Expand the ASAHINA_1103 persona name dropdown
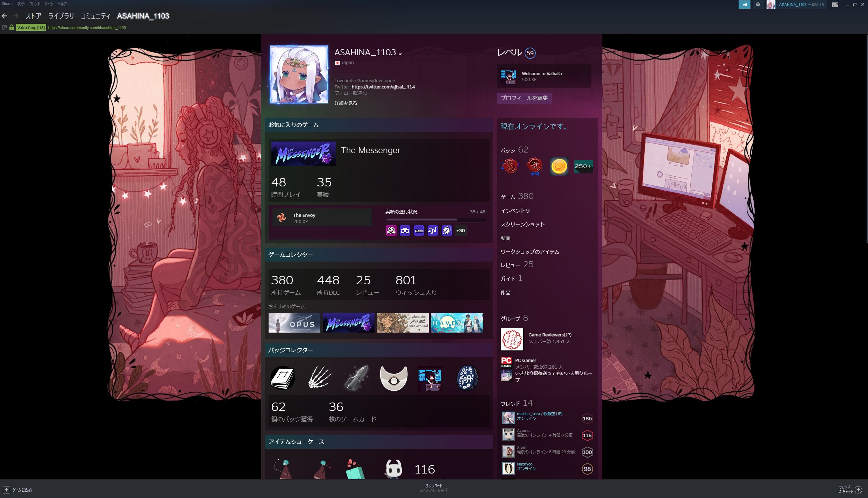The width and height of the screenshot is (868, 498). (x=400, y=54)
